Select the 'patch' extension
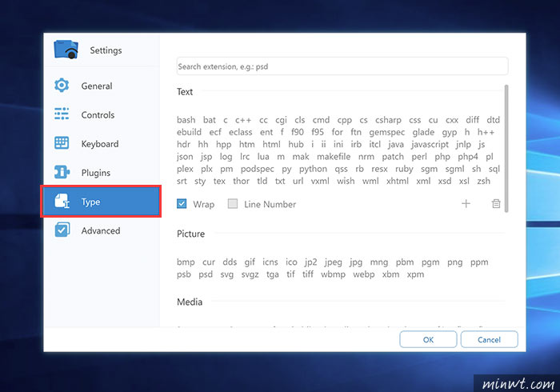The width and height of the screenshot is (560, 392). 393,157
